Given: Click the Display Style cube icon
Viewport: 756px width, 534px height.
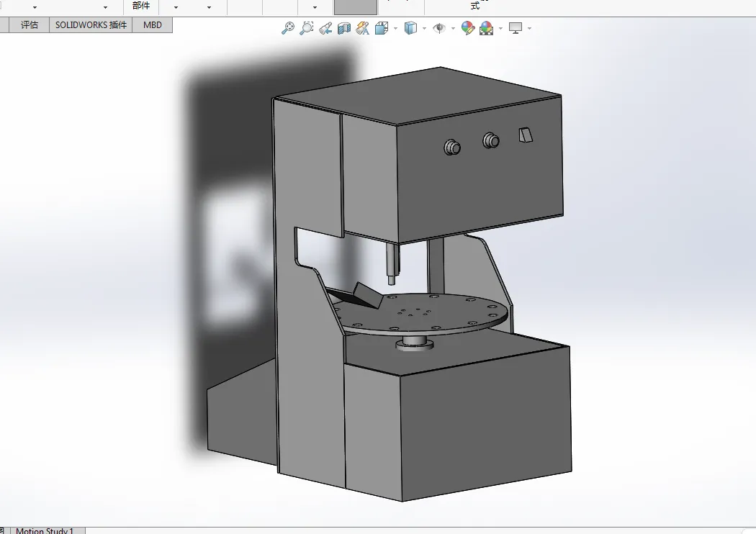Looking at the screenshot, I should click(x=410, y=29).
